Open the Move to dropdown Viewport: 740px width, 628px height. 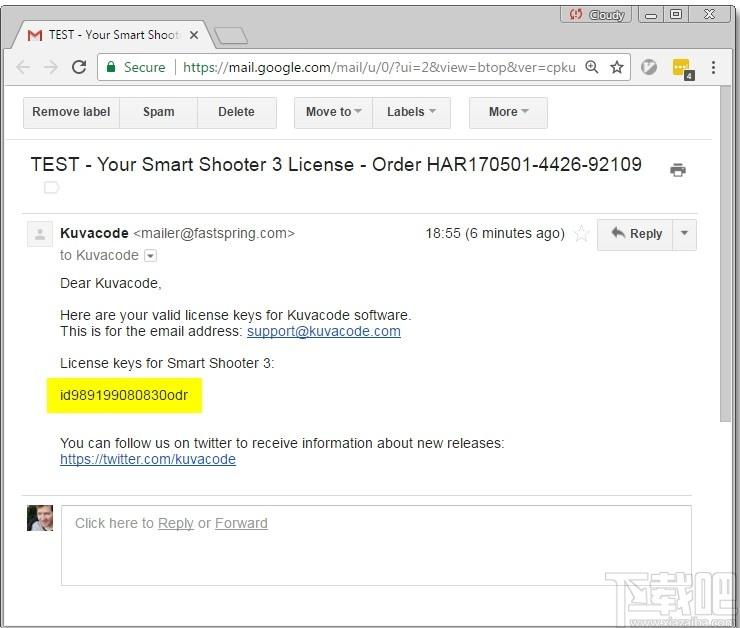333,112
